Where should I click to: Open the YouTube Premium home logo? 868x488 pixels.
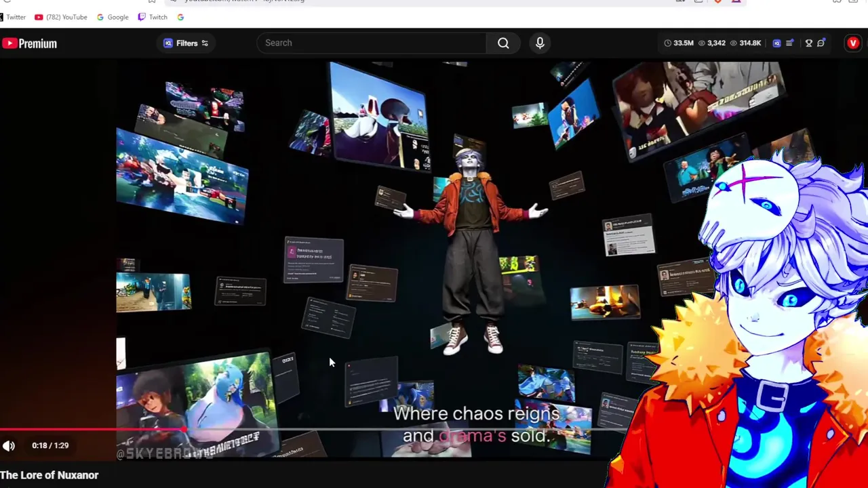point(29,43)
